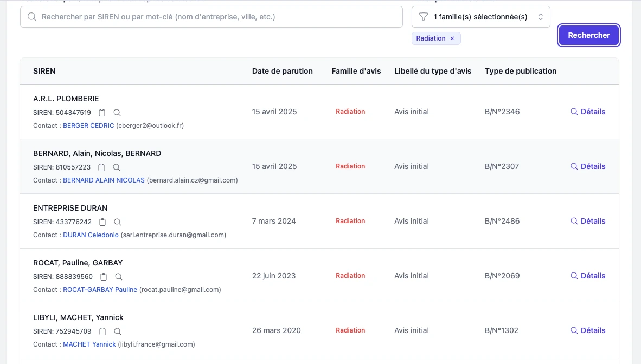Viewport: 641px width, 364px height.
Task: Focus the SIREN or keyword search field
Action: (x=211, y=17)
